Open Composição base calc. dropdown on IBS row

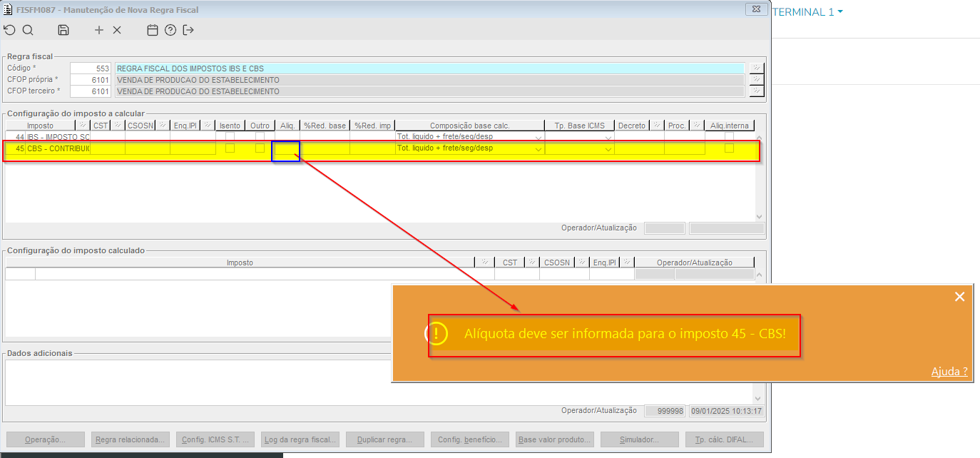click(x=539, y=137)
